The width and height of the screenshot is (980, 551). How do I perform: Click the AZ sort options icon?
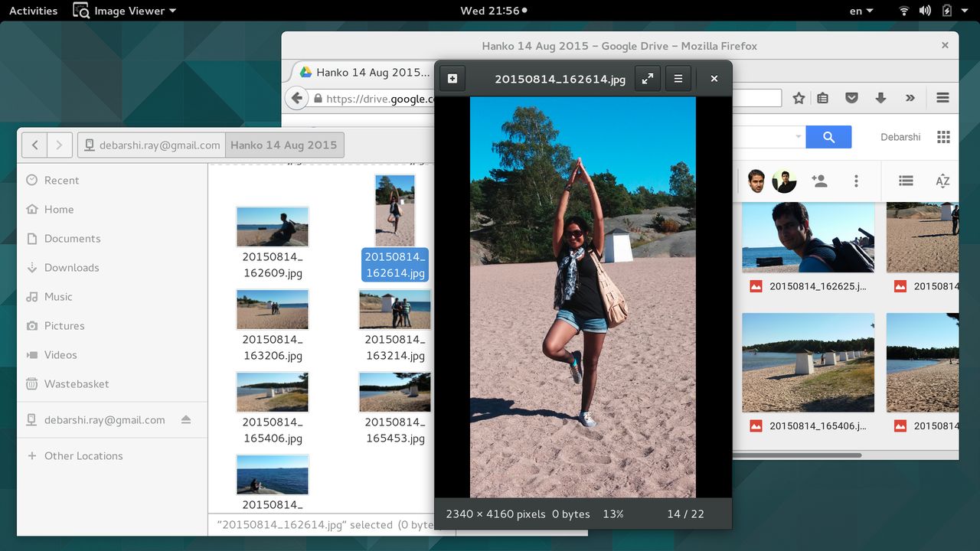[942, 181]
